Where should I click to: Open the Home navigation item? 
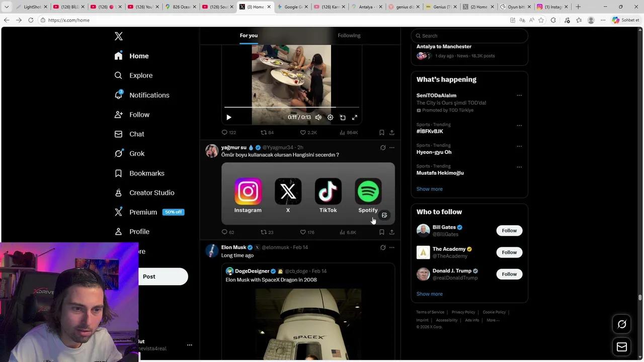coord(131,56)
